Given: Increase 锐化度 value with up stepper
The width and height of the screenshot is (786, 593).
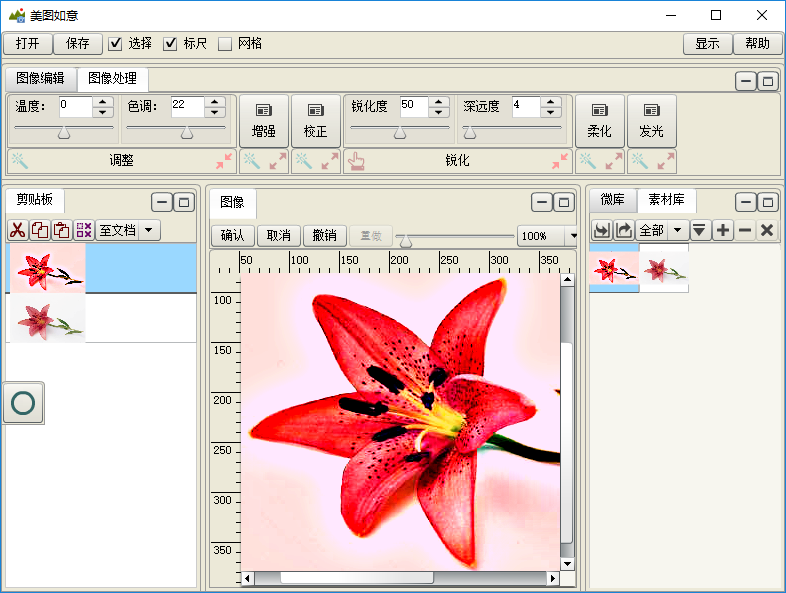Looking at the screenshot, I should click(439, 102).
